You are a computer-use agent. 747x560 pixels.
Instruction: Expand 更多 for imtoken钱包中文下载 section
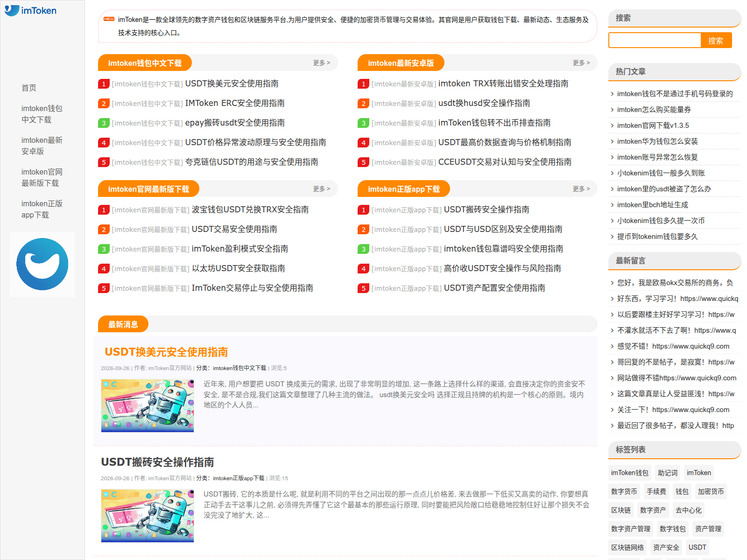pos(322,63)
